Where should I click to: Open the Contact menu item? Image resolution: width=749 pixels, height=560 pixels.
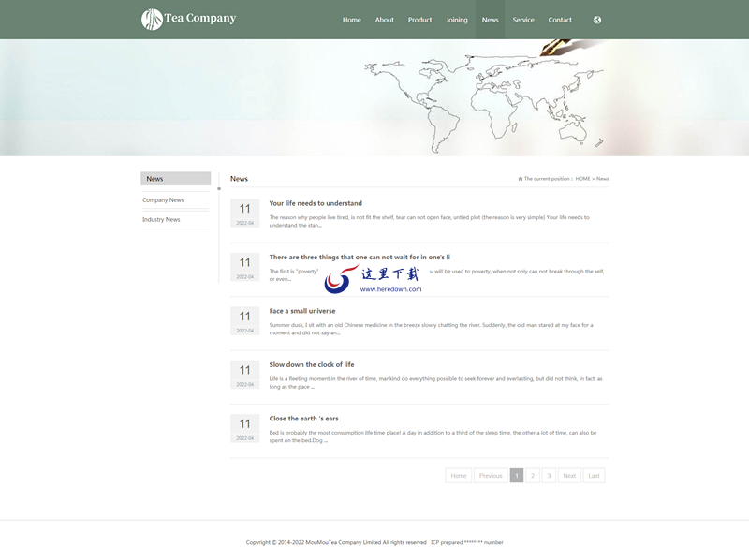(560, 19)
